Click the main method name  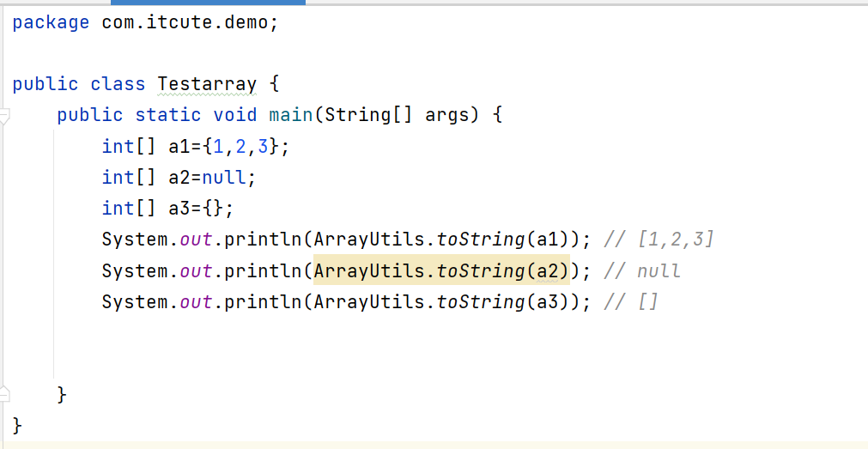click(291, 115)
